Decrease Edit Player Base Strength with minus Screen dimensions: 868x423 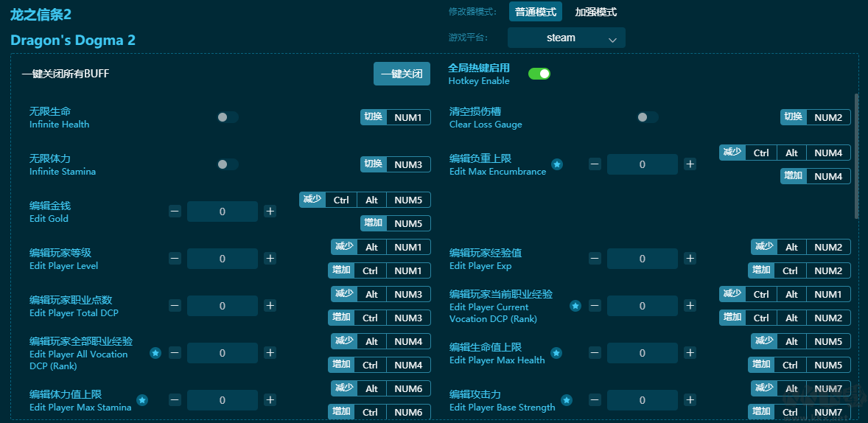(x=595, y=399)
